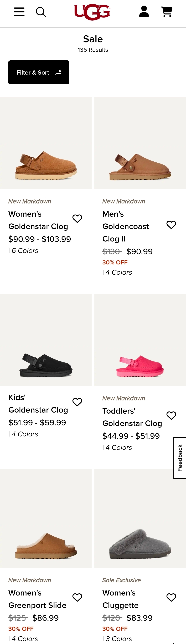View the Women's Greenport Slide title
186x644 pixels.
[37, 599]
